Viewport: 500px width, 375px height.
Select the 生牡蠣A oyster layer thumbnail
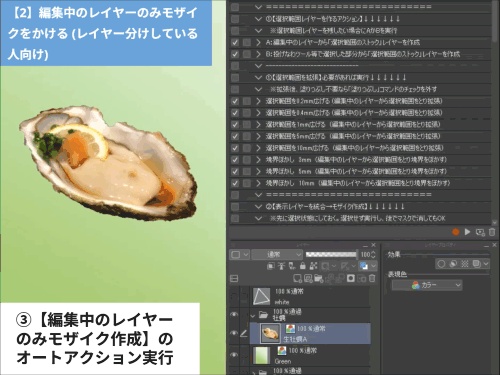270,333
